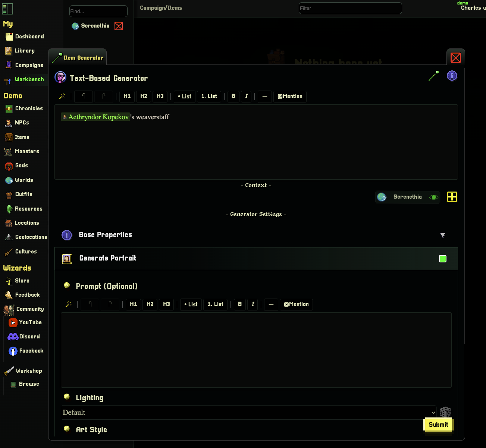486x448 pixels.
Task: Toggle visibility of the Serenethia context with the eye
Action: (x=433, y=197)
